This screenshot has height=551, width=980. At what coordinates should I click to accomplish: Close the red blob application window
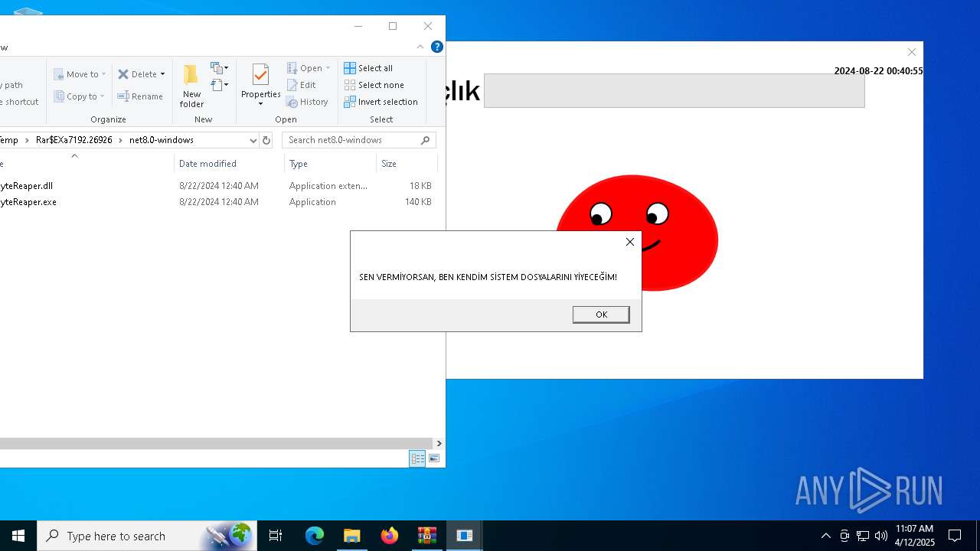tap(911, 52)
